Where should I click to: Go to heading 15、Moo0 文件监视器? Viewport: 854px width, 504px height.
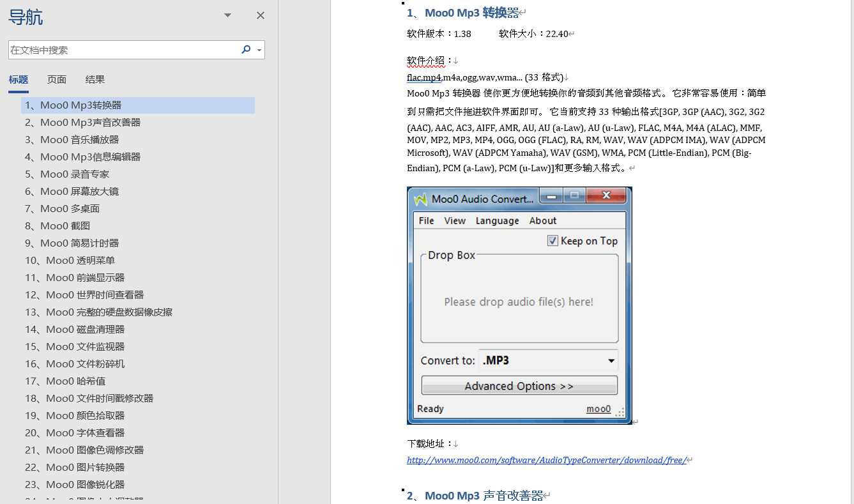coord(75,347)
